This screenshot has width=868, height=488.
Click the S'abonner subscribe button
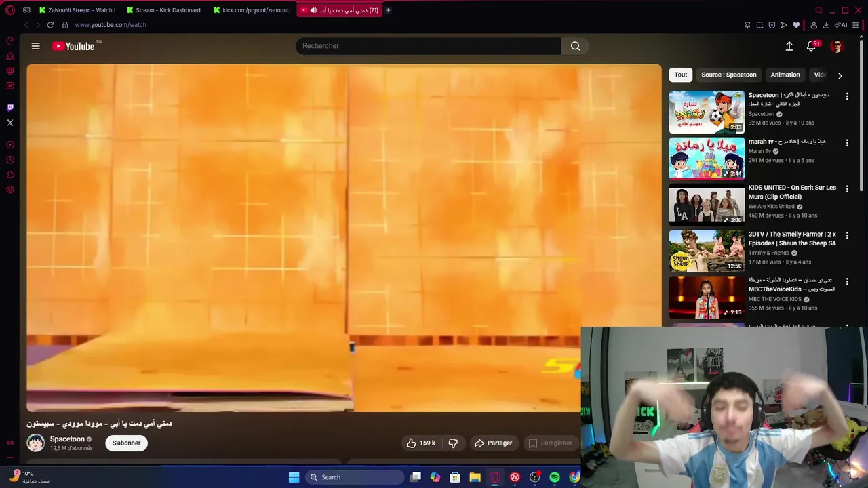(126, 443)
